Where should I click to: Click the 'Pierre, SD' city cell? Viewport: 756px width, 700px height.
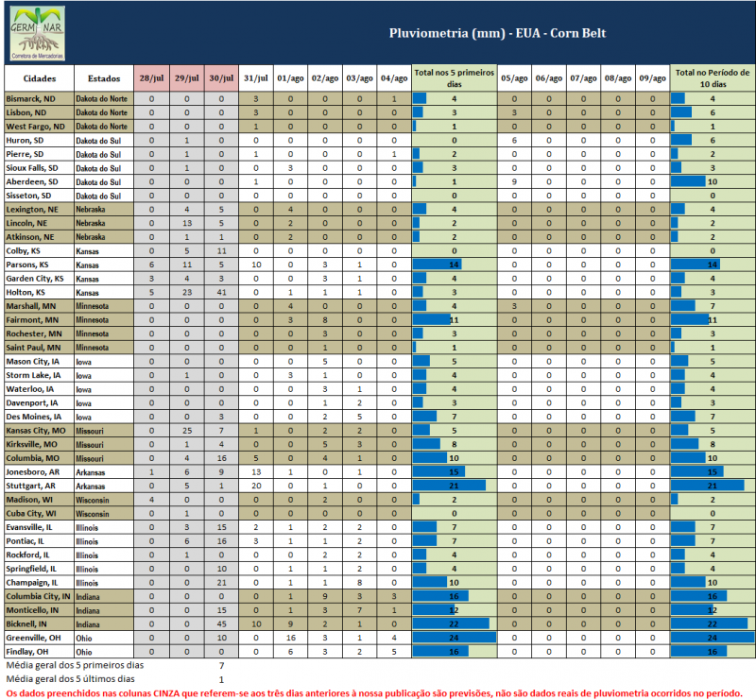pyautogui.click(x=40, y=154)
